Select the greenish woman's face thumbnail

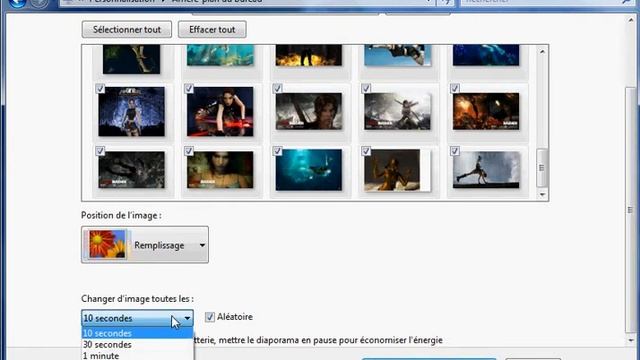pyautogui.click(x=220, y=170)
